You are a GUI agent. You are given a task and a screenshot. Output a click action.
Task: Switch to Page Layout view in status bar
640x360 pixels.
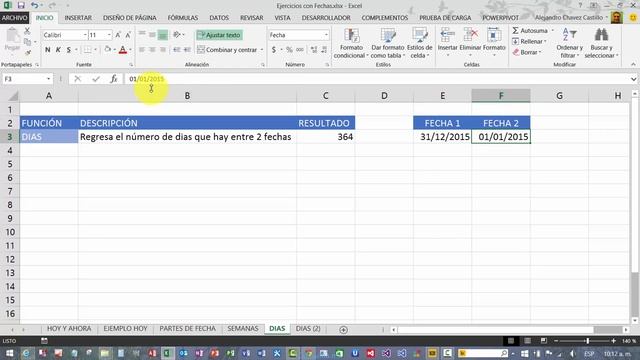[x=527, y=340]
